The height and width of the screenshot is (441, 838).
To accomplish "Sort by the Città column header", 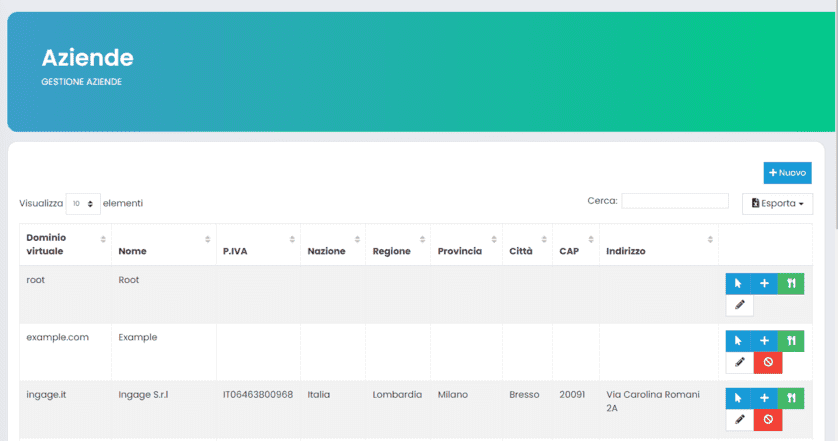I will [x=526, y=251].
